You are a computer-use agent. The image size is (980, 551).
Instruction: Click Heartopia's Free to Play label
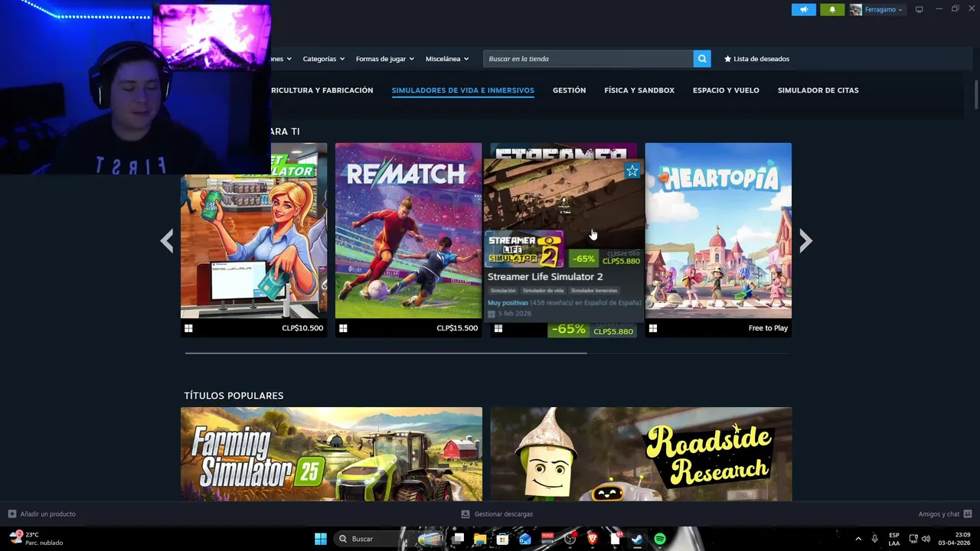click(768, 328)
